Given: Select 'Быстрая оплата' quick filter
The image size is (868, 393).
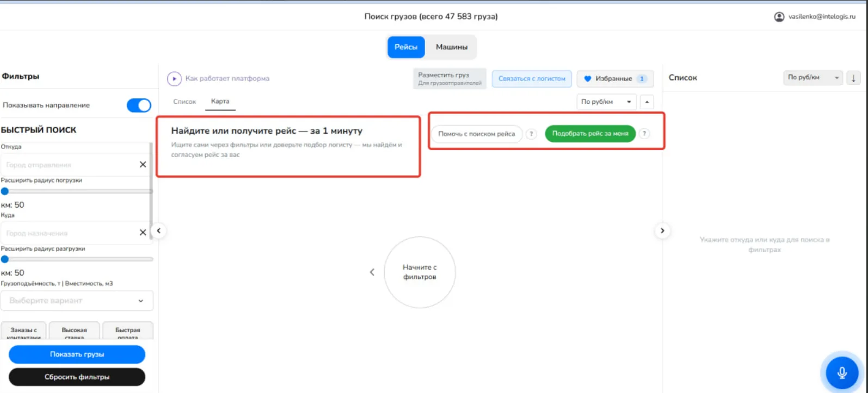Looking at the screenshot, I should click(x=128, y=331).
